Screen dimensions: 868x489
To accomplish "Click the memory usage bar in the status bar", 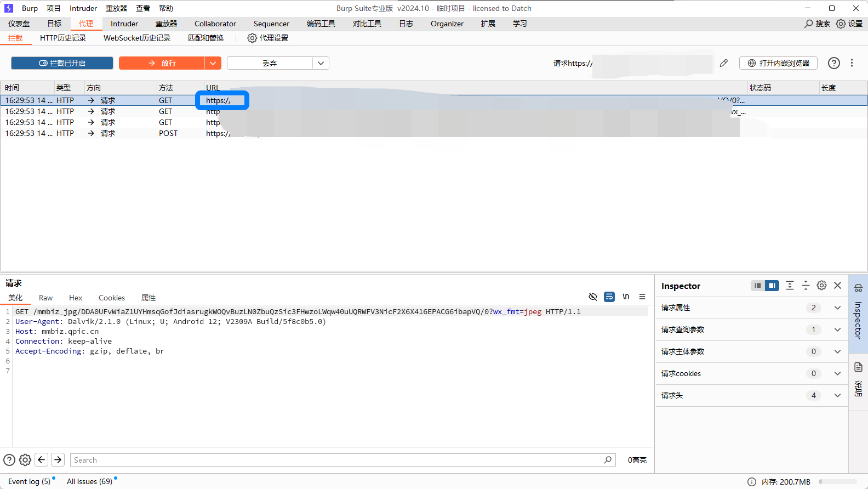I will 837,482.
